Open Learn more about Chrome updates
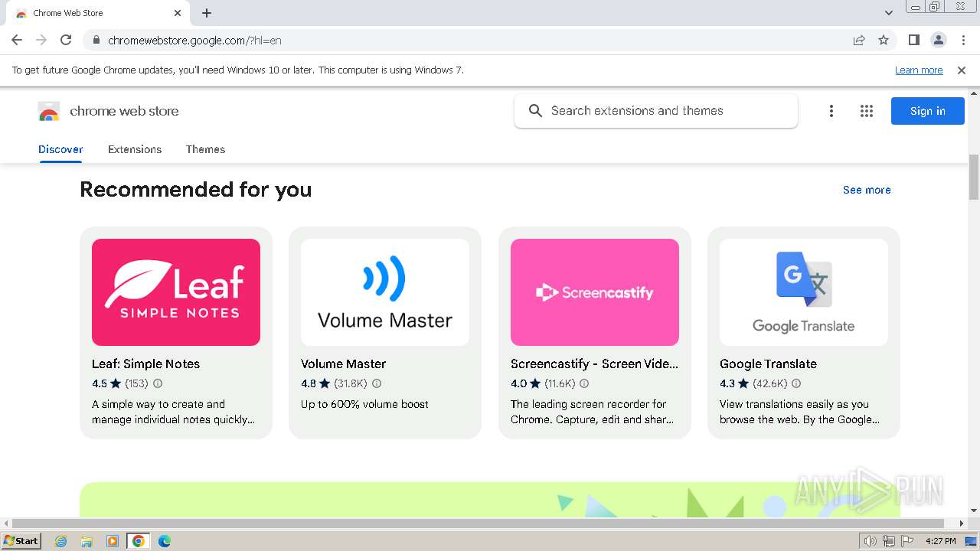980x551 pixels. click(919, 70)
